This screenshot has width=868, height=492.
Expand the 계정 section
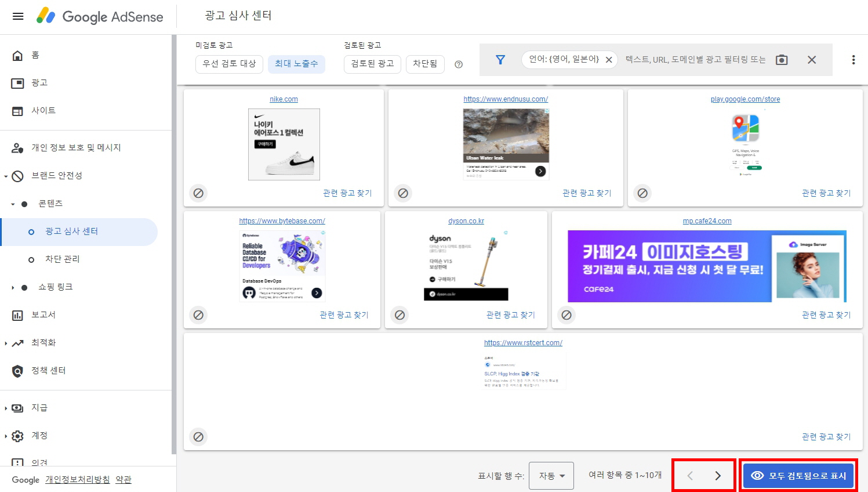pyautogui.click(x=6, y=436)
